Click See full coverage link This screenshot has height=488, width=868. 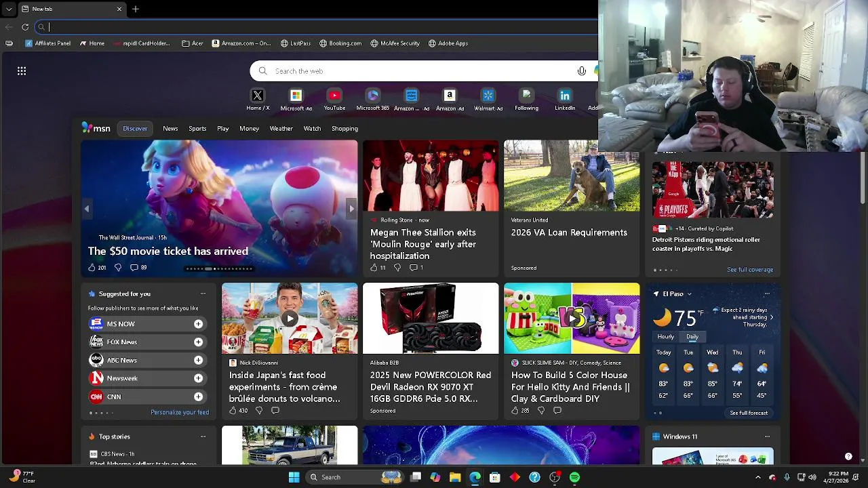(750, 270)
